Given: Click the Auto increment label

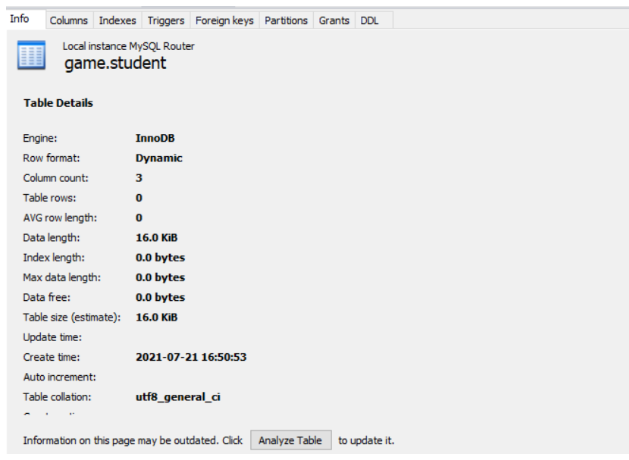Looking at the screenshot, I should tap(58, 377).
